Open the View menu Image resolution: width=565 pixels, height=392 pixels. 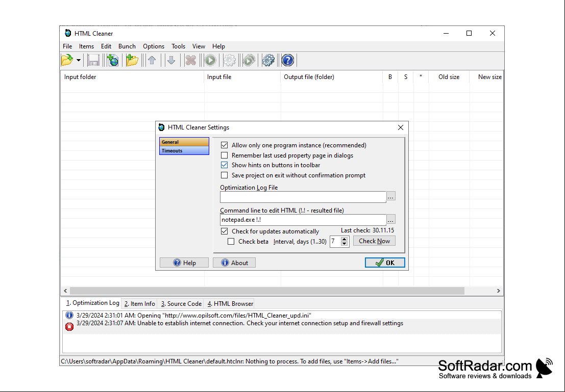pyautogui.click(x=199, y=46)
